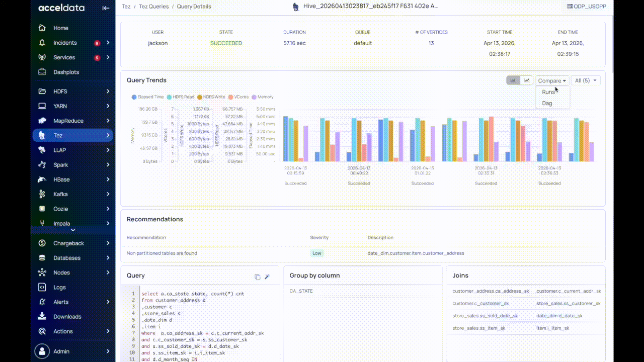Toggle the HDFS Write legend series

(x=211, y=97)
